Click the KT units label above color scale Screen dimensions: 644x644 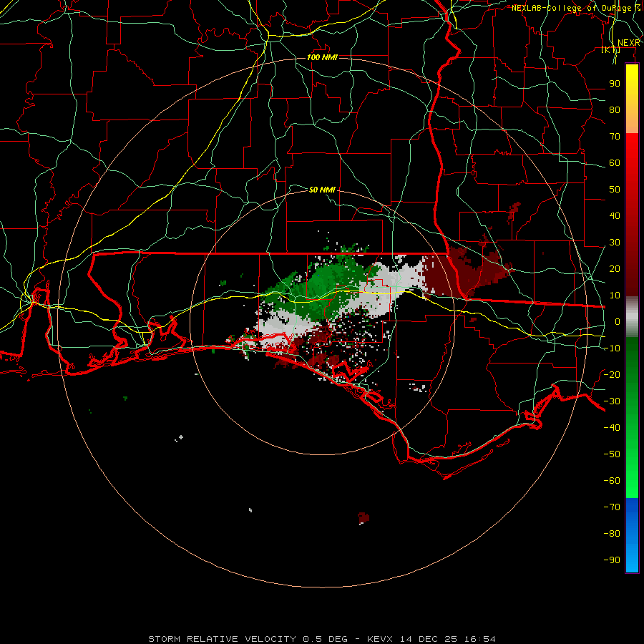[611, 49]
